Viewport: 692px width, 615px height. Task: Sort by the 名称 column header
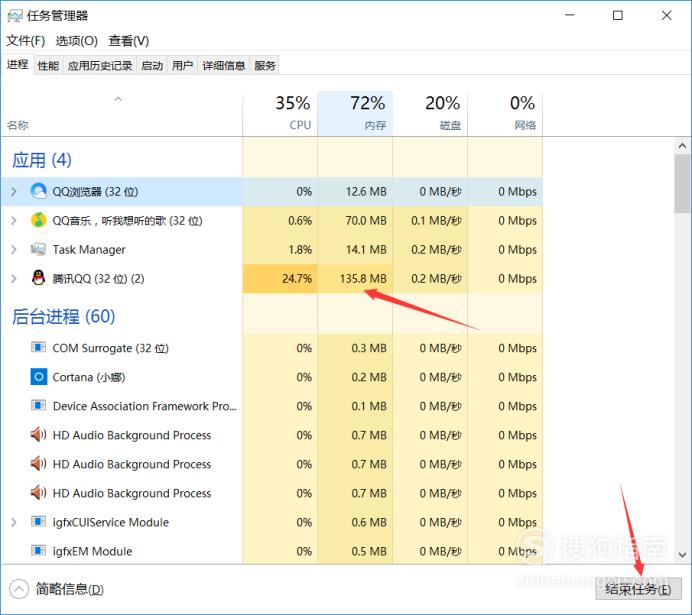(x=121, y=114)
